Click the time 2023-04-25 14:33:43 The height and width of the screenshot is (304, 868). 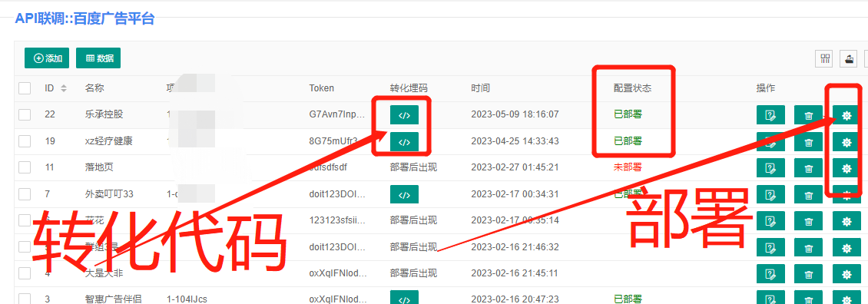[515, 141]
